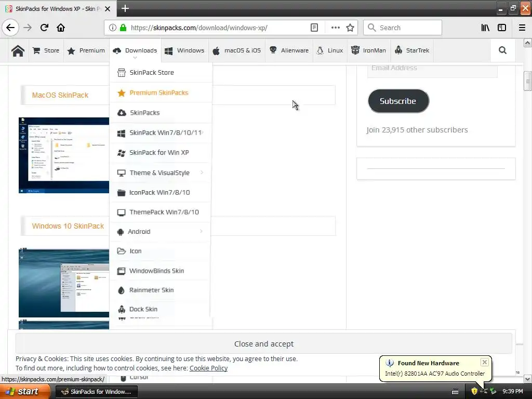Select SkinPacks entry in dropdown
The height and width of the screenshot is (399, 532).
[x=161, y=113]
